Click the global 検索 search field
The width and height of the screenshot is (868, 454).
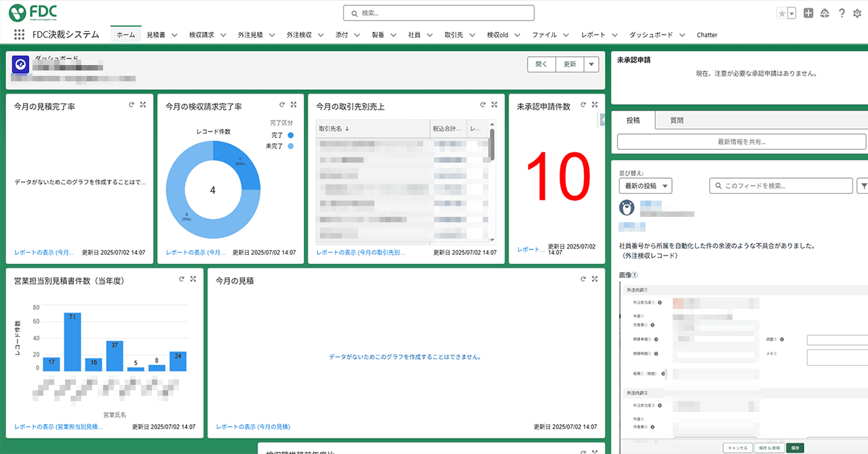[x=439, y=13]
